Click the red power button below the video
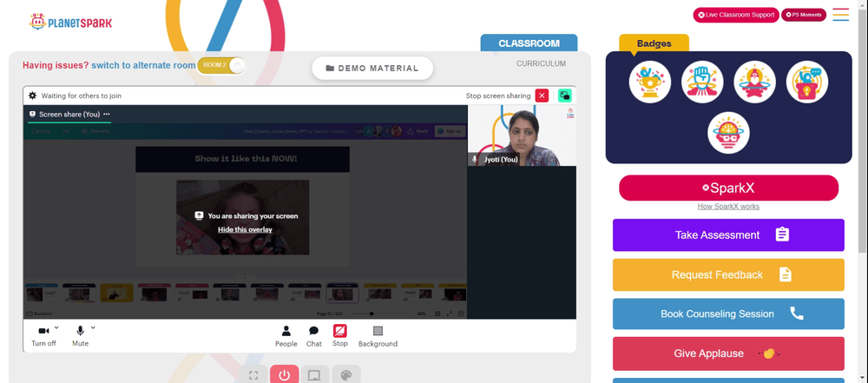868x383 pixels. pos(285,375)
